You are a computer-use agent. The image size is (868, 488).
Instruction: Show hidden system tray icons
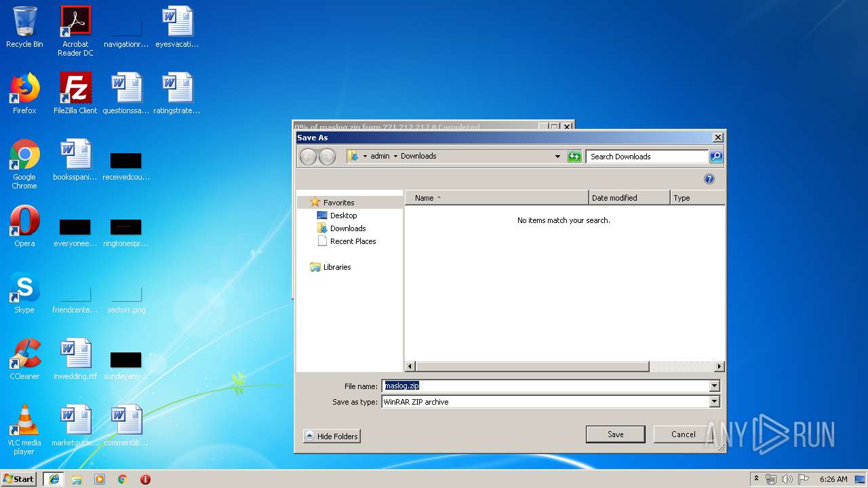coord(757,479)
